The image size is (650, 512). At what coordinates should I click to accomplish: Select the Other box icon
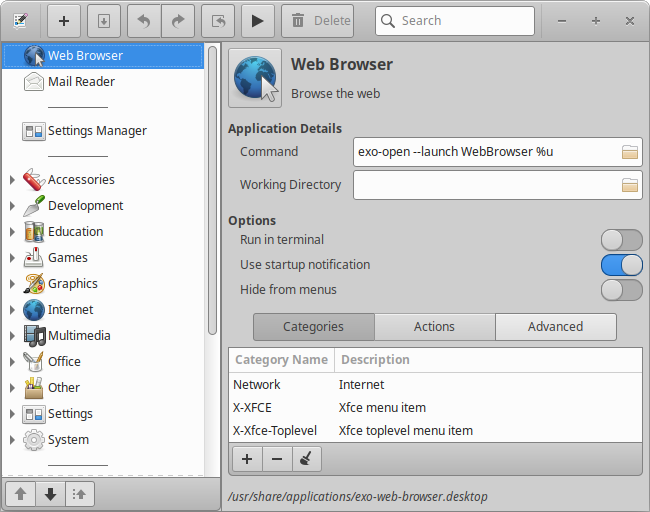tap(34, 388)
